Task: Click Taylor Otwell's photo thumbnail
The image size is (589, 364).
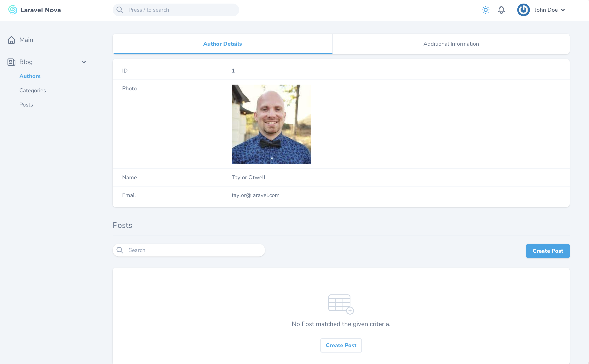Action: pos(271,124)
